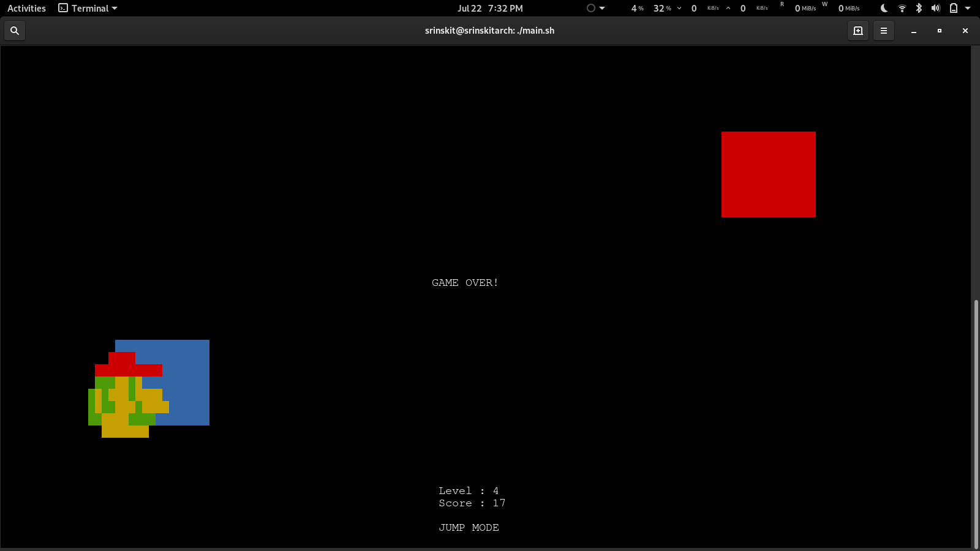The width and height of the screenshot is (980, 551).
Task: Click the GAME OVER! text
Action: coord(465,283)
